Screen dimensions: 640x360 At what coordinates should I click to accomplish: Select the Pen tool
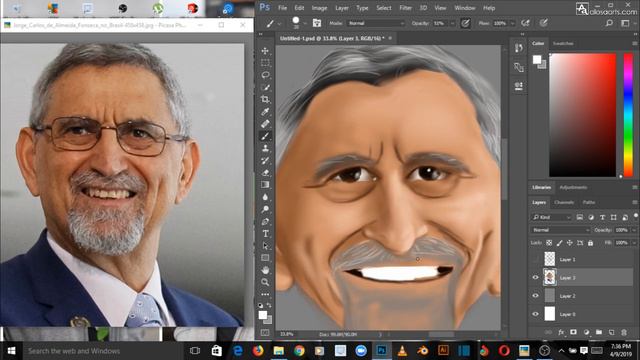[265, 221]
